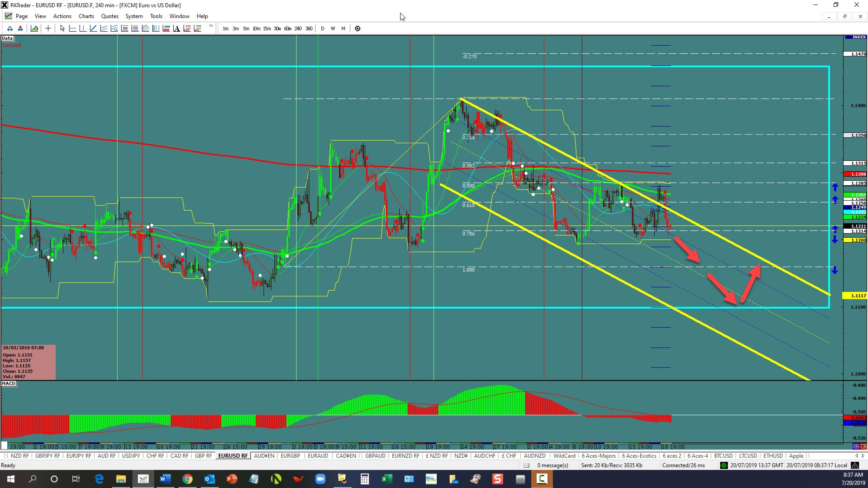Select the arrow pointer tool
The width and height of the screenshot is (868, 488).
pyautogui.click(x=62, y=29)
